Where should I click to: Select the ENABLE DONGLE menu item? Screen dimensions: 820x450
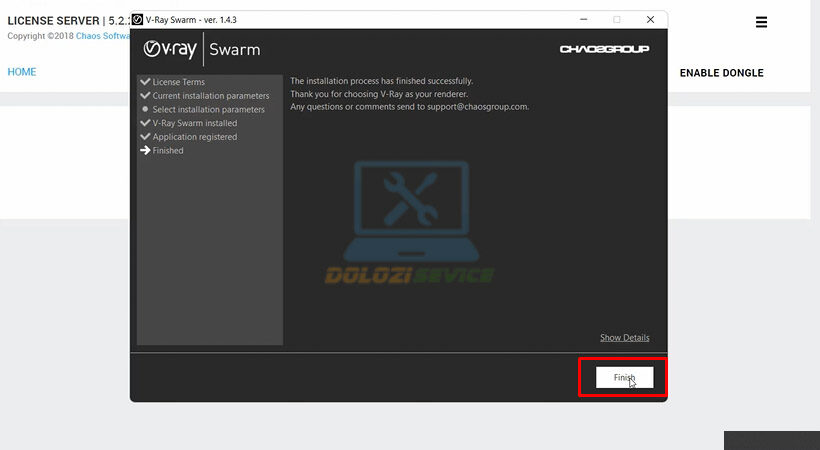click(x=721, y=73)
